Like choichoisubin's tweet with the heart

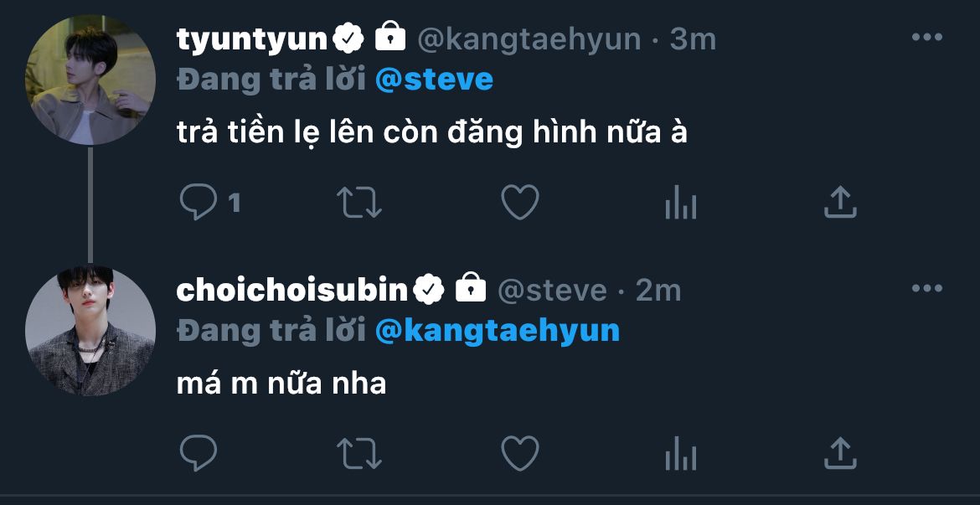[x=519, y=453]
